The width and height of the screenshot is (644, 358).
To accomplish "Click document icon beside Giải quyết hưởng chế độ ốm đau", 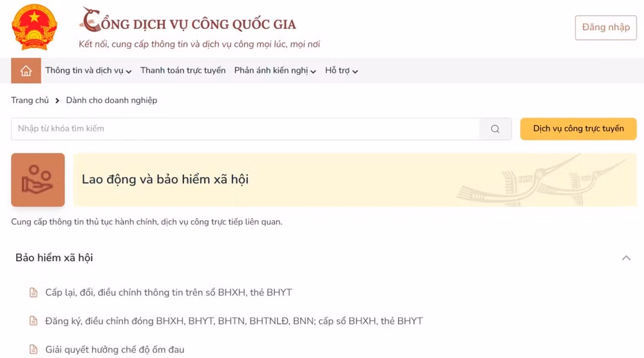I will [33, 350].
